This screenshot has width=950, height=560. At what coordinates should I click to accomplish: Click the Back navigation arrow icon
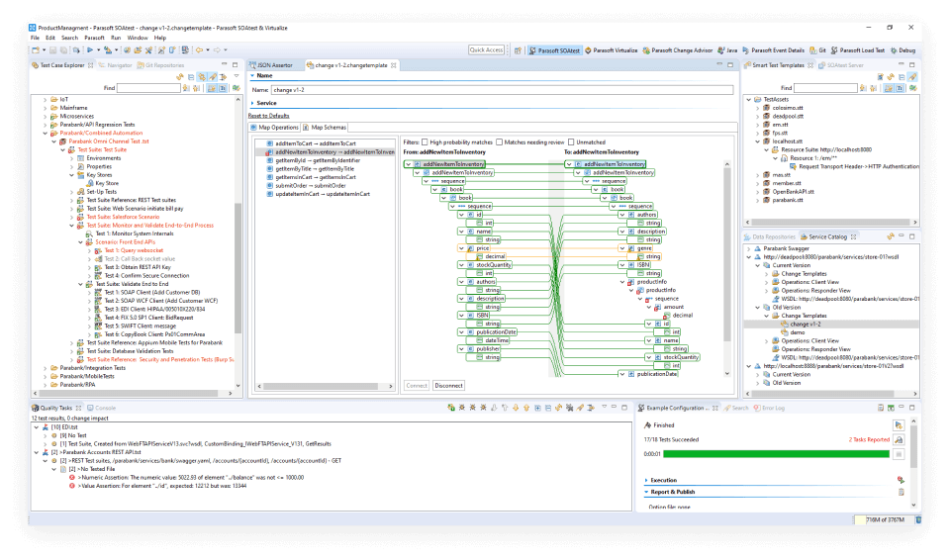tap(199, 50)
